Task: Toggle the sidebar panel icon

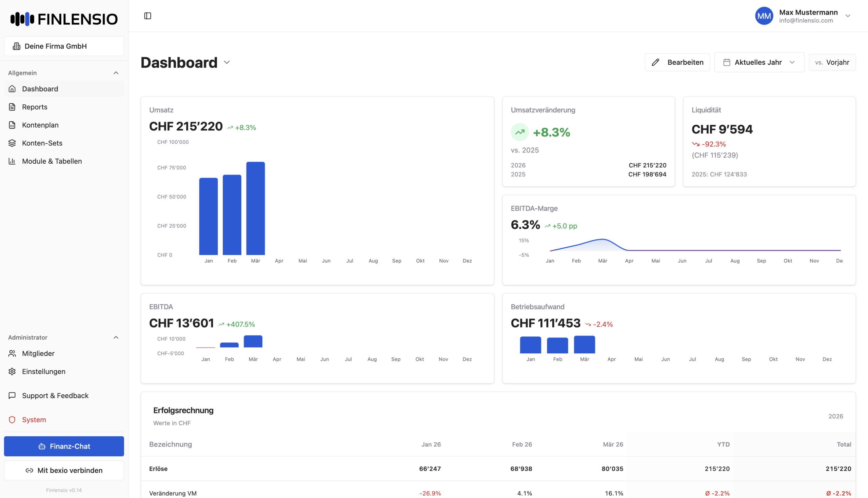Action: click(147, 16)
